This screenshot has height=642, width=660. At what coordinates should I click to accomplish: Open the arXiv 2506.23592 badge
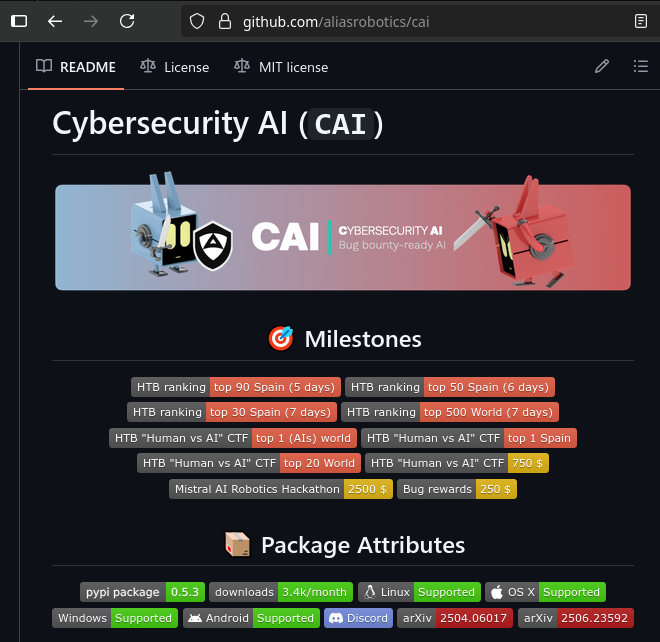click(576, 618)
